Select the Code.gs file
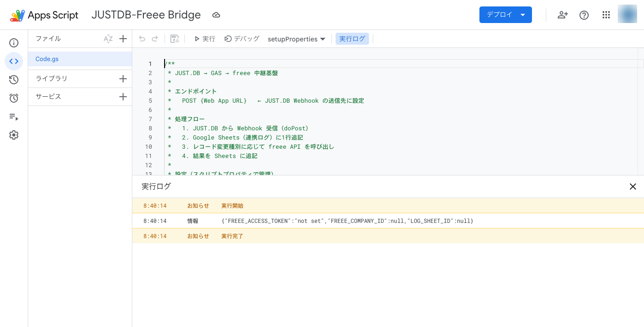 coord(80,59)
